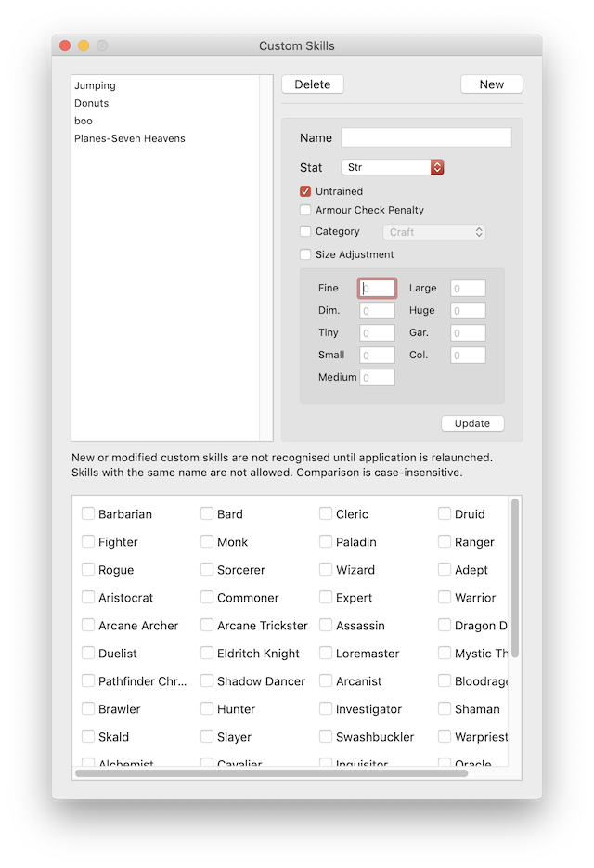594x868 pixels.
Task: Click the Dim. size input field
Action: pos(377,311)
